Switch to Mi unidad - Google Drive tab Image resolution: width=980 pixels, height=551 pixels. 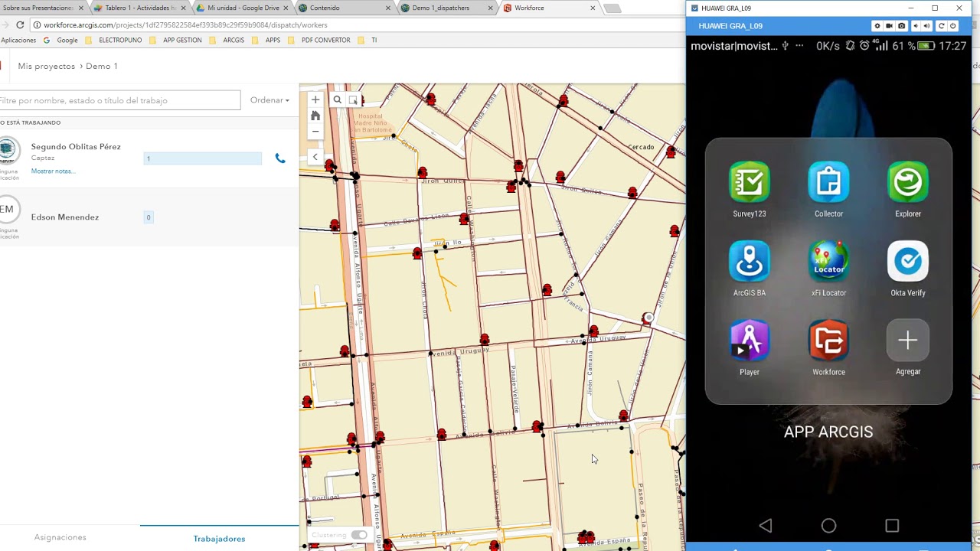[243, 8]
